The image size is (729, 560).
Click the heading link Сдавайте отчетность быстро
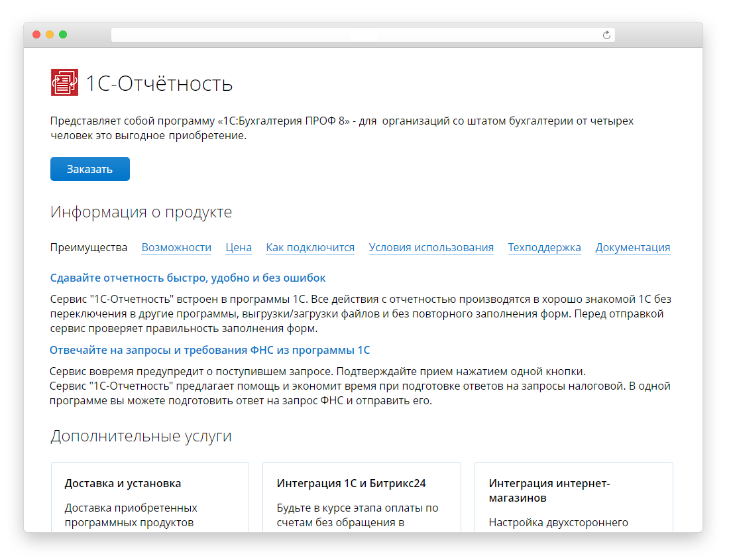pos(188,278)
